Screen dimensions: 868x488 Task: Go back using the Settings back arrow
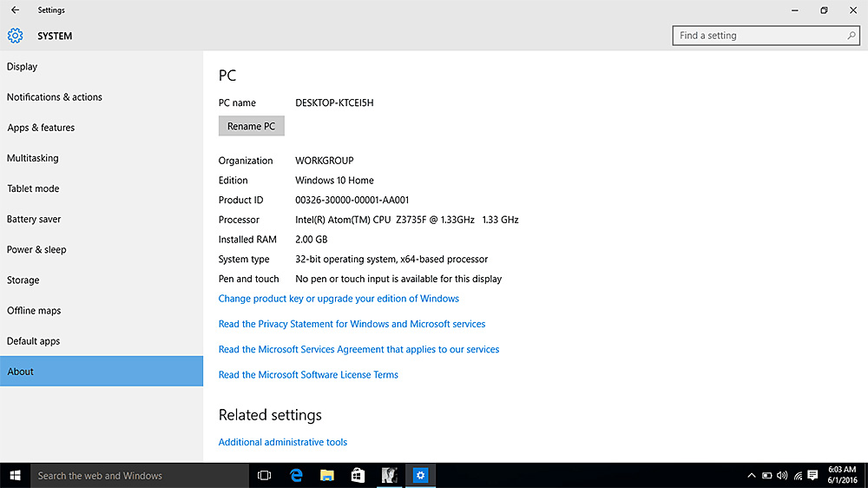click(x=15, y=10)
